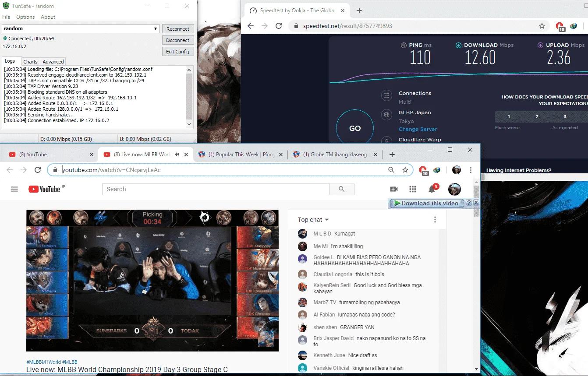588x376 pixels.
Task: Open chat options three-dot menu
Action: point(435,220)
